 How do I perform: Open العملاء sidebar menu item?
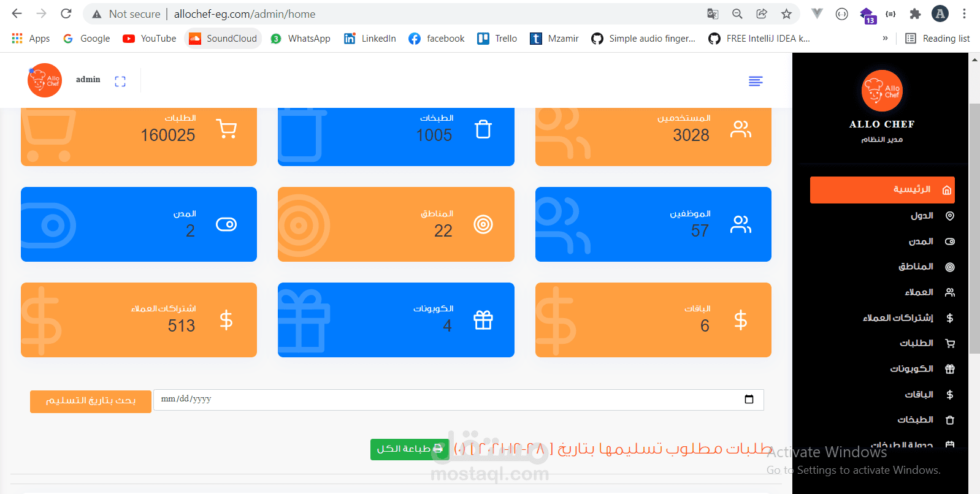pyautogui.click(x=919, y=292)
